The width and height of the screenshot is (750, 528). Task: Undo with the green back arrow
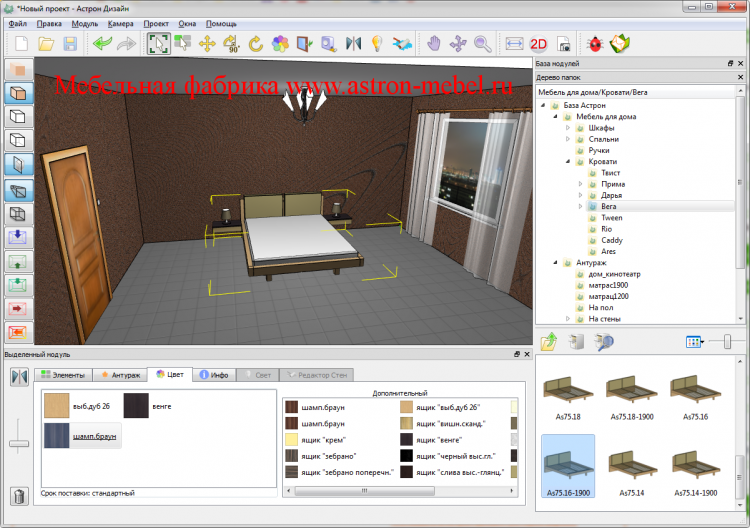(102, 44)
